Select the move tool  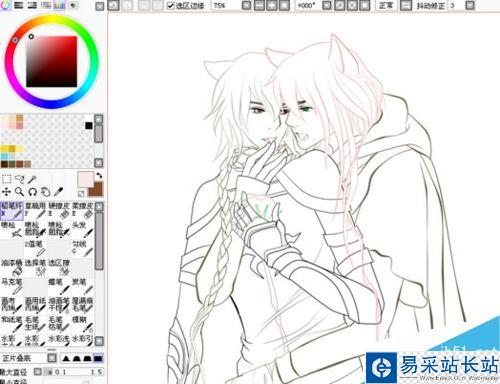[x=6, y=192]
